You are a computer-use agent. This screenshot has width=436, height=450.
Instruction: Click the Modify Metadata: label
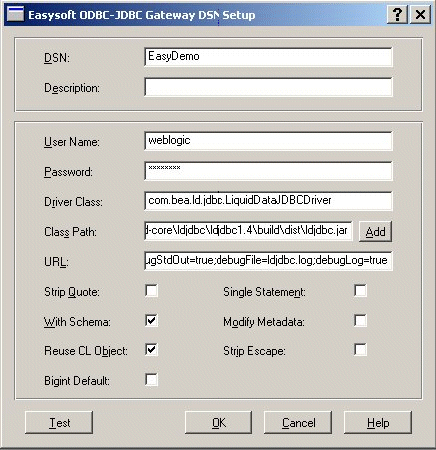point(264,322)
